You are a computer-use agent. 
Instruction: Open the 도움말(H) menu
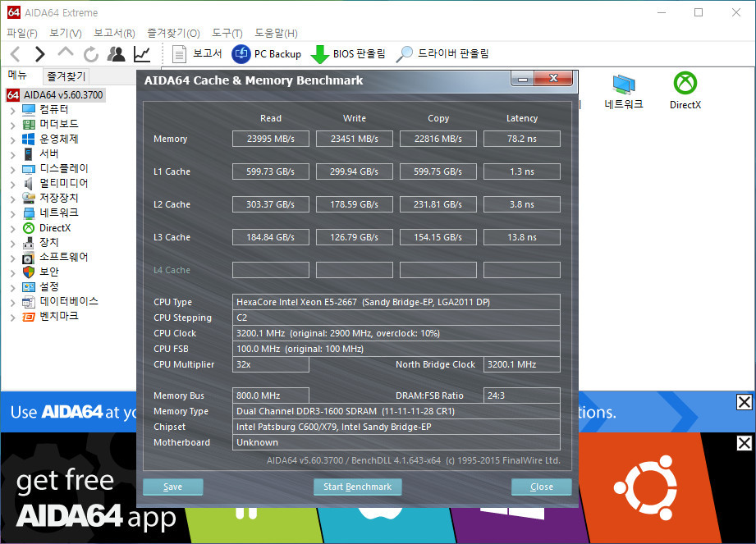pos(277,34)
